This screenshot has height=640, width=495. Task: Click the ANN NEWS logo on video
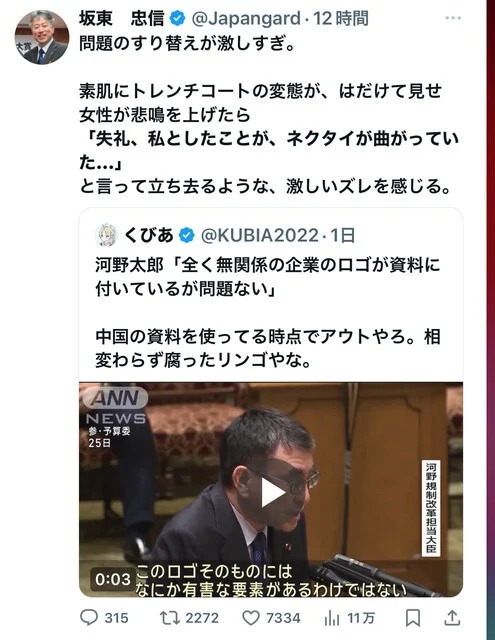pos(115,407)
